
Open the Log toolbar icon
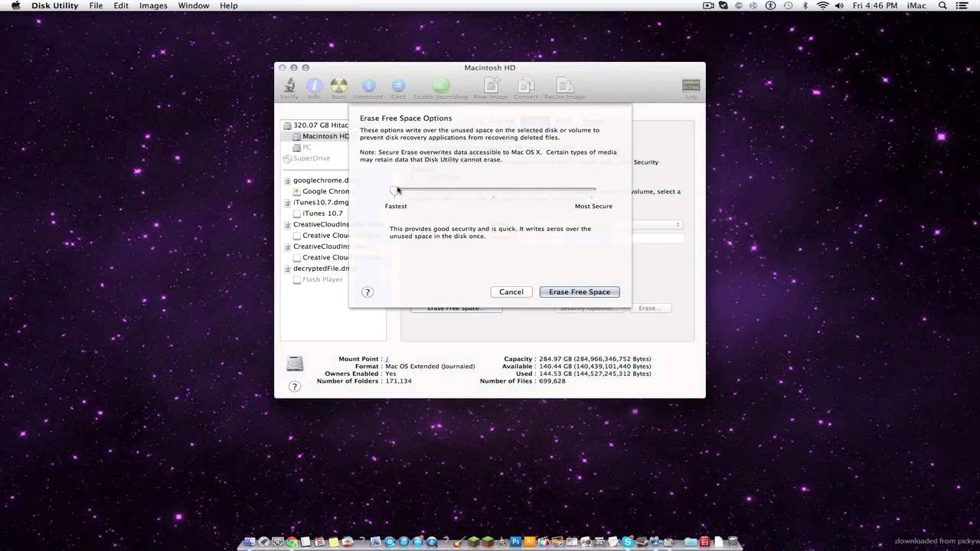click(x=691, y=86)
